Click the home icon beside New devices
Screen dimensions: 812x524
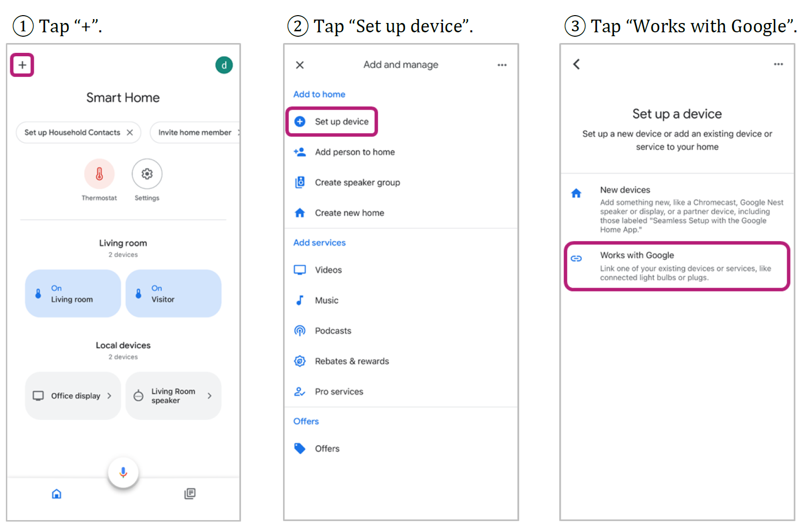pos(576,193)
